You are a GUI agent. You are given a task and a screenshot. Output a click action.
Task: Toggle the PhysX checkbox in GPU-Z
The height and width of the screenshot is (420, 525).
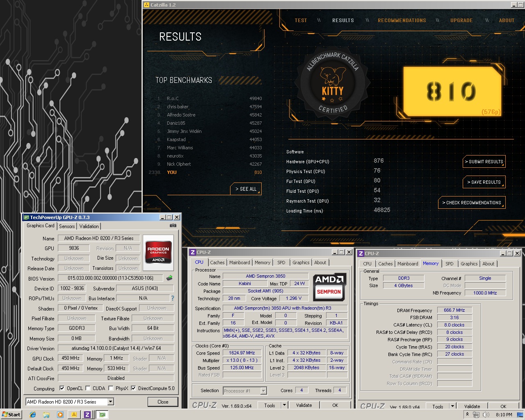111,388
